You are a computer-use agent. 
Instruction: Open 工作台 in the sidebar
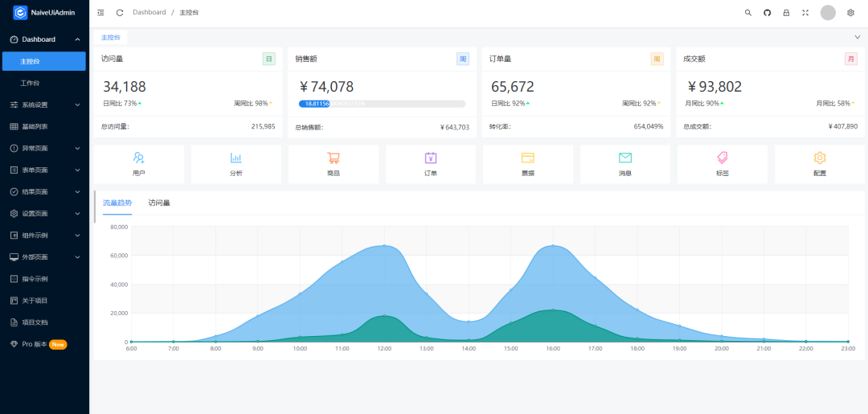click(43, 83)
